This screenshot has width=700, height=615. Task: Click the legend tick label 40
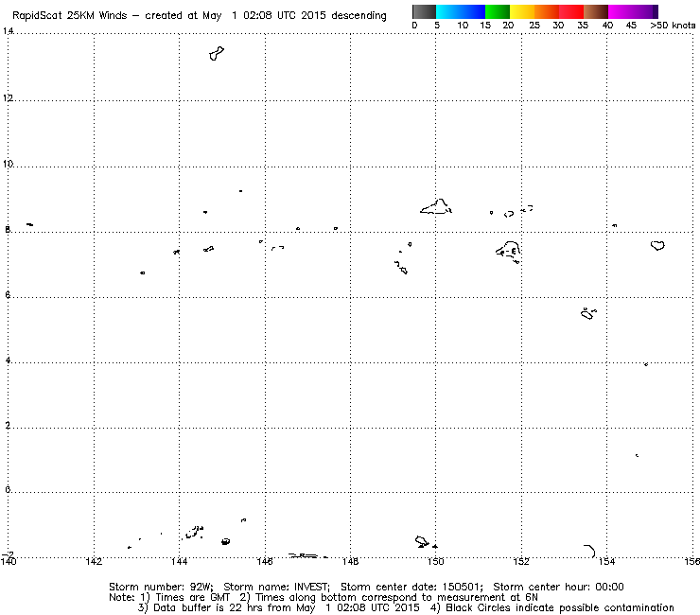(607, 25)
